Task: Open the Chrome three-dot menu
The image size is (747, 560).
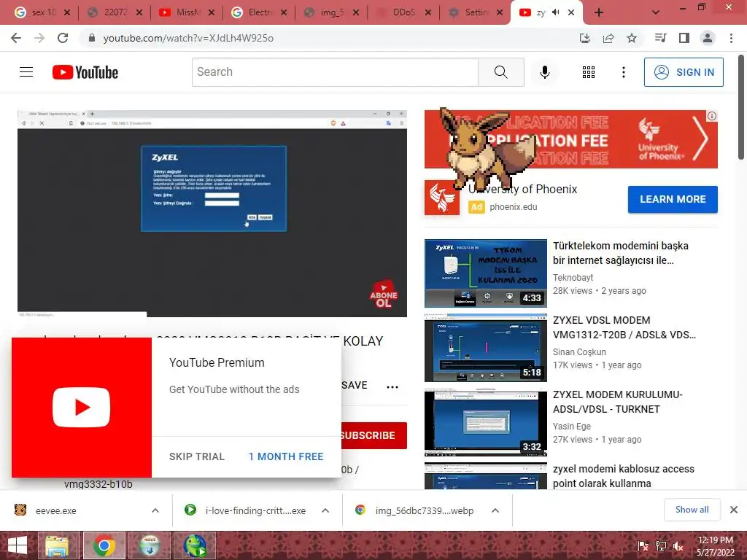Action: [x=731, y=38]
